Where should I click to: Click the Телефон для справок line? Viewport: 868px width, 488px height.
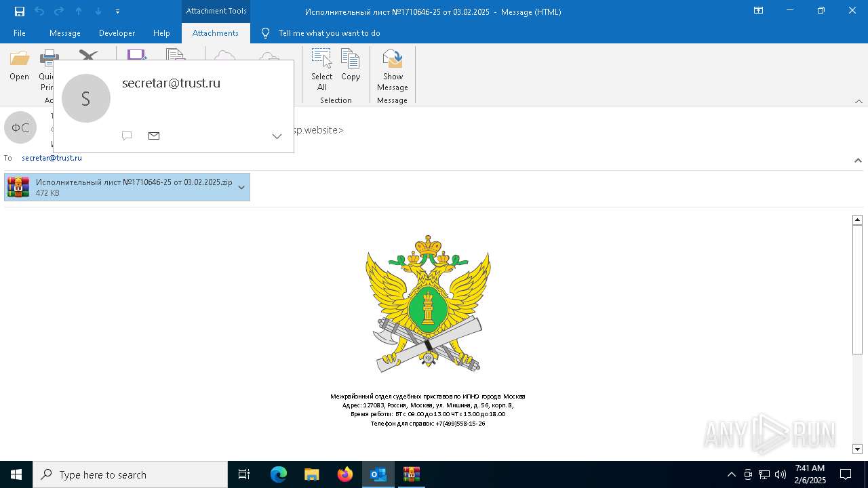[428, 423]
